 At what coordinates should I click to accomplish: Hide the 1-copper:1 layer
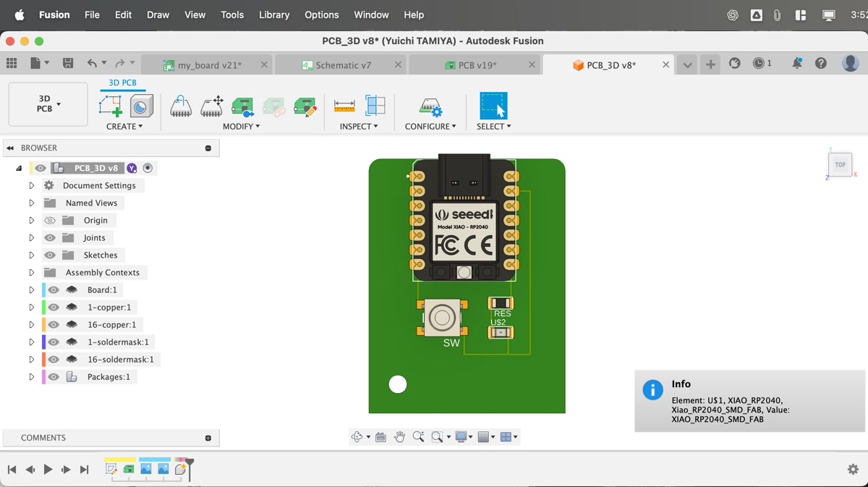pyautogui.click(x=54, y=307)
